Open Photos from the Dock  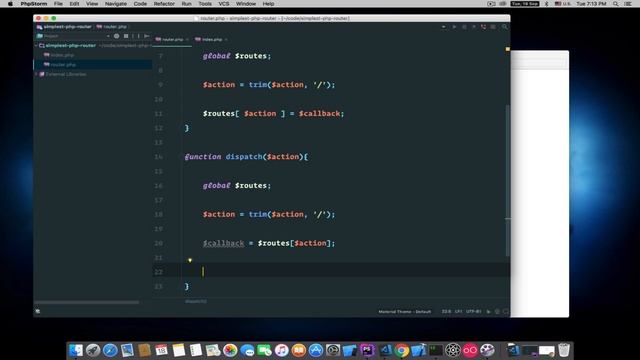(230, 350)
